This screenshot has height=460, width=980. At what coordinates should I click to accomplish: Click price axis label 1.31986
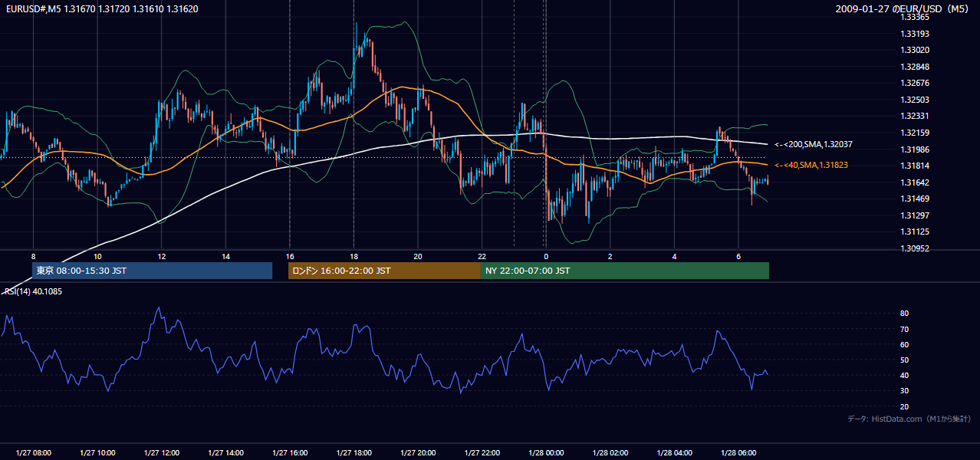915,149
